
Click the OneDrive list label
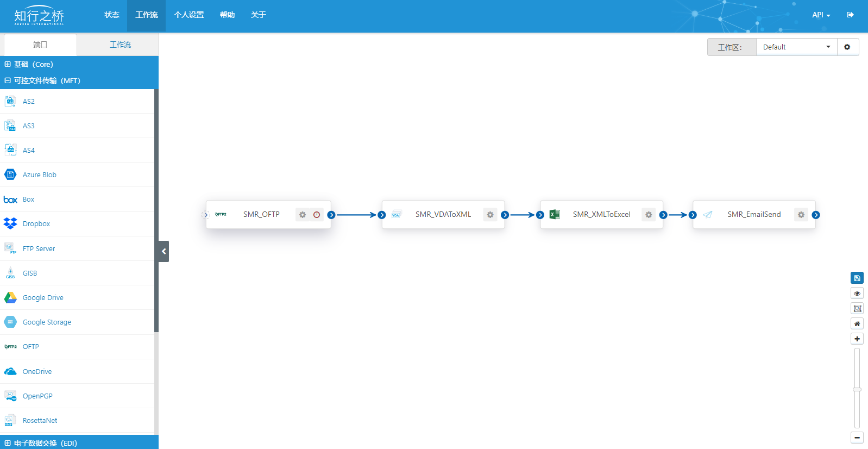(x=37, y=371)
